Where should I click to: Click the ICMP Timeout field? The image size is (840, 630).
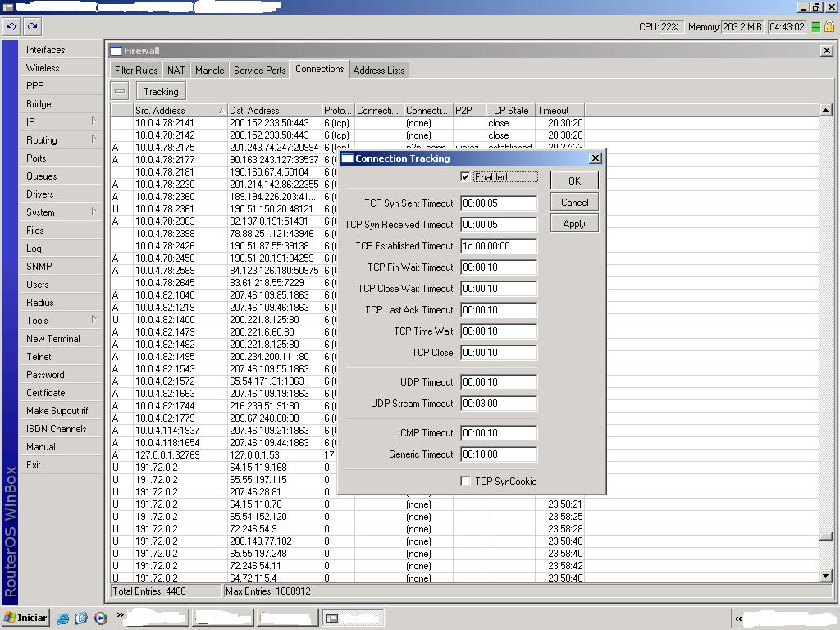coord(498,433)
